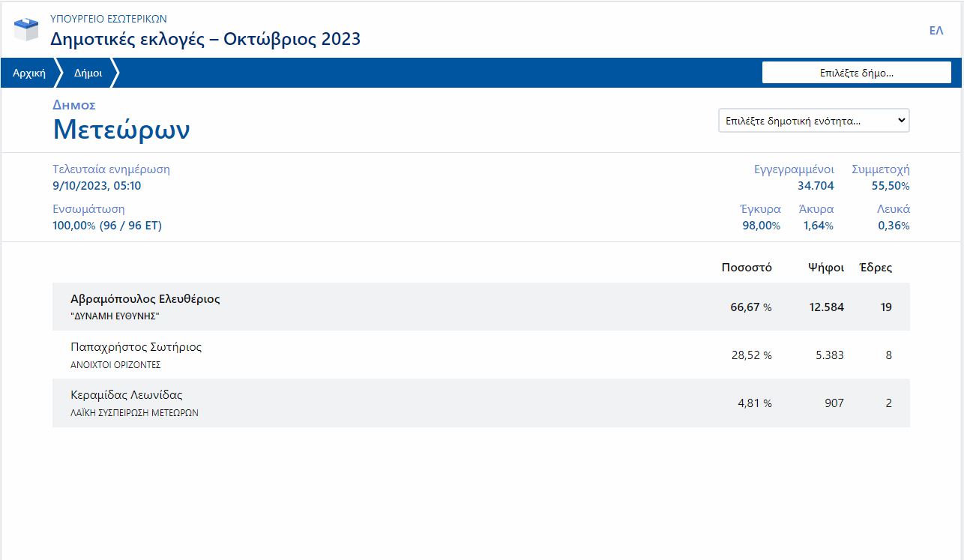The height and width of the screenshot is (560, 964).
Task: Click the Ψήφοι column header
Action: [825, 268]
